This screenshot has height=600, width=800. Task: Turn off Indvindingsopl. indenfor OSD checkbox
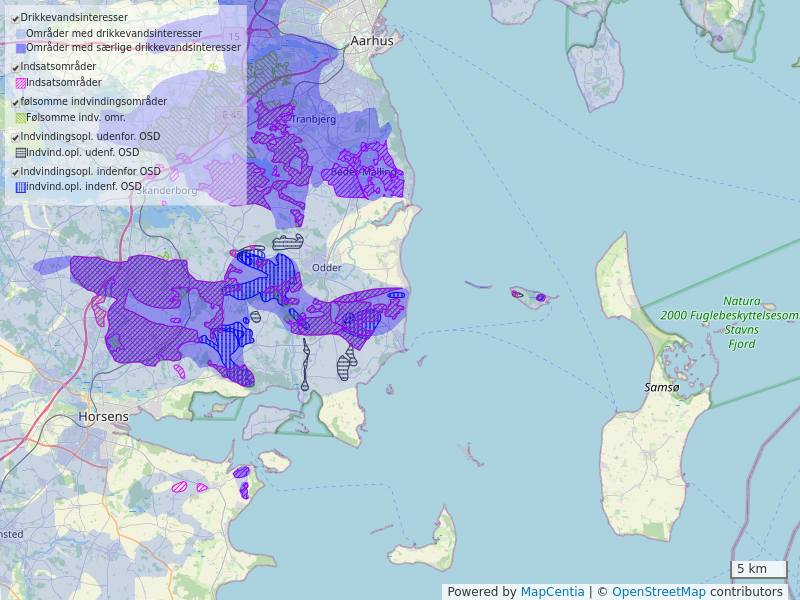tap(16, 173)
